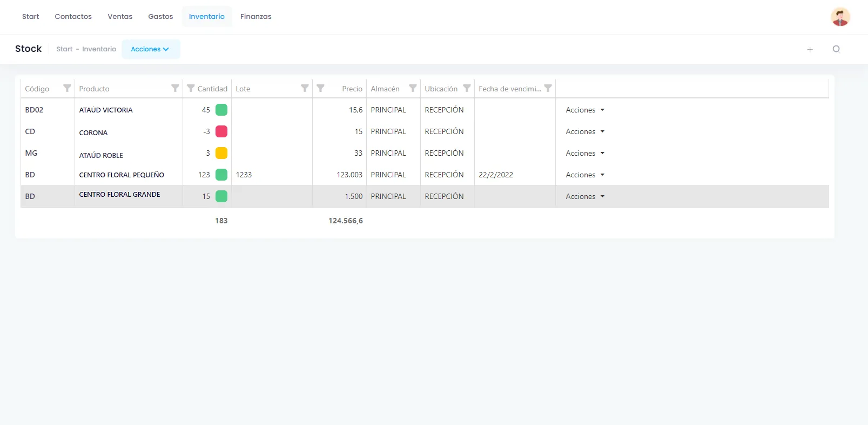Select price value 15,6
868x425 pixels.
pyautogui.click(x=356, y=110)
